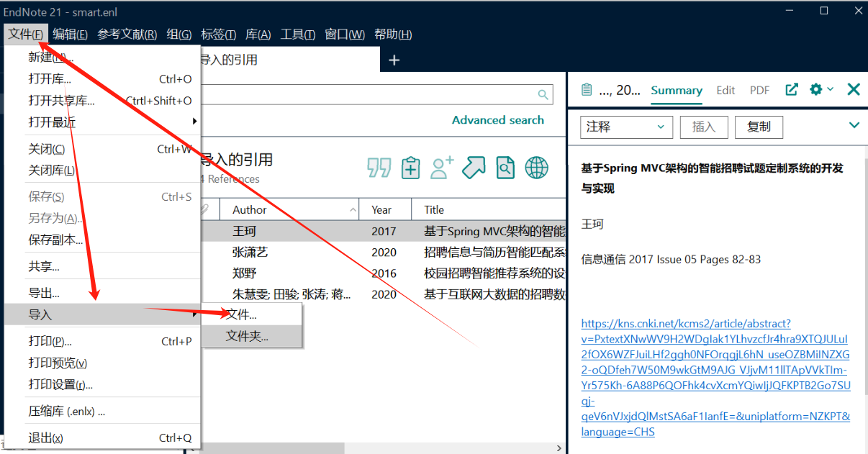The height and width of the screenshot is (454, 868).
Task: Expand the 导入 submenu
Action: pyautogui.click(x=102, y=314)
